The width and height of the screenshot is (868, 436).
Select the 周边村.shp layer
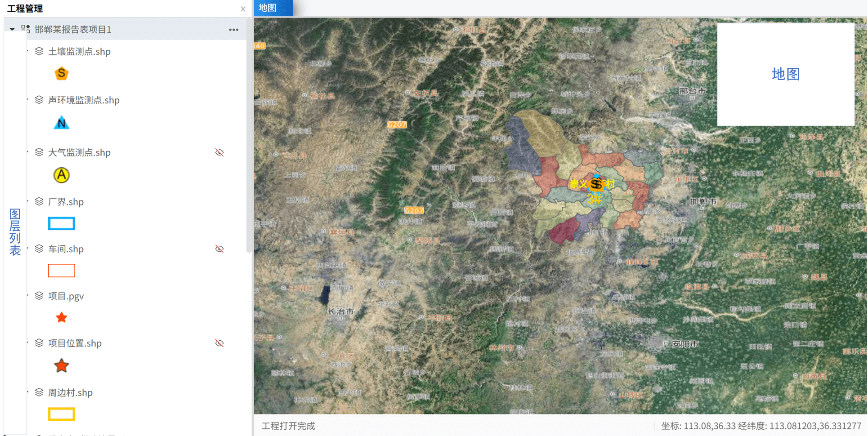(70, 392)
